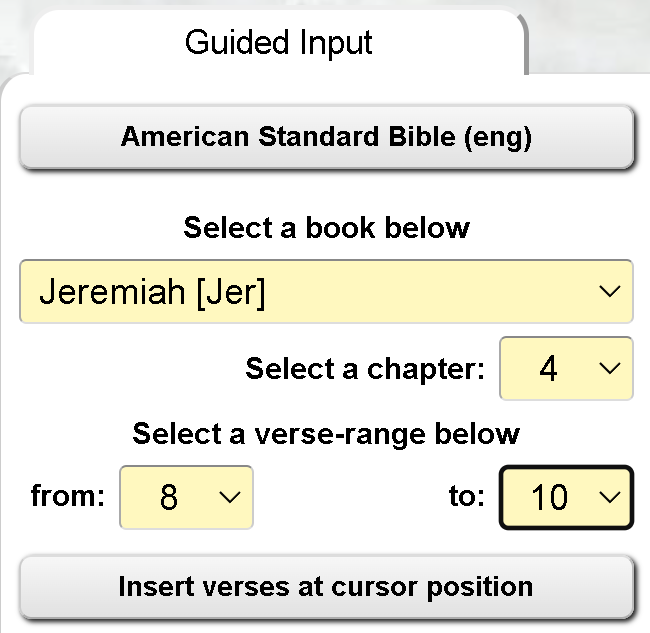Click the 'to:' label text
The image size is (650, 633).
(x=466, y=496)
